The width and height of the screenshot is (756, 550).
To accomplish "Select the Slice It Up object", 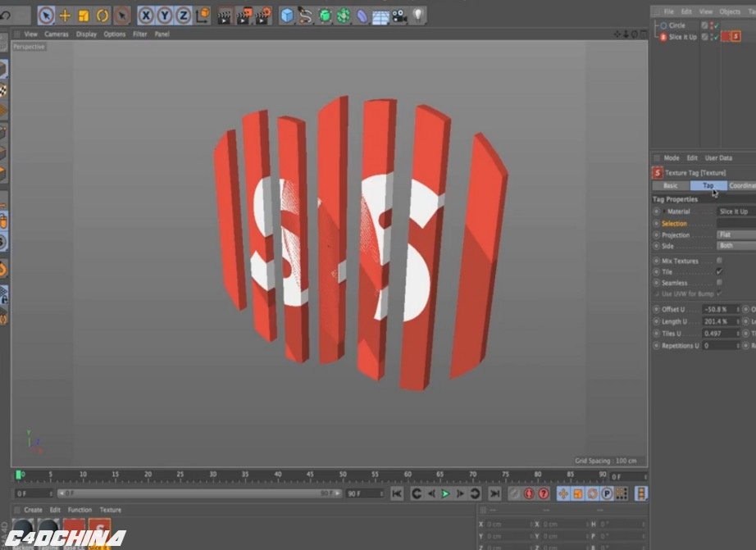I will [683, 37].
